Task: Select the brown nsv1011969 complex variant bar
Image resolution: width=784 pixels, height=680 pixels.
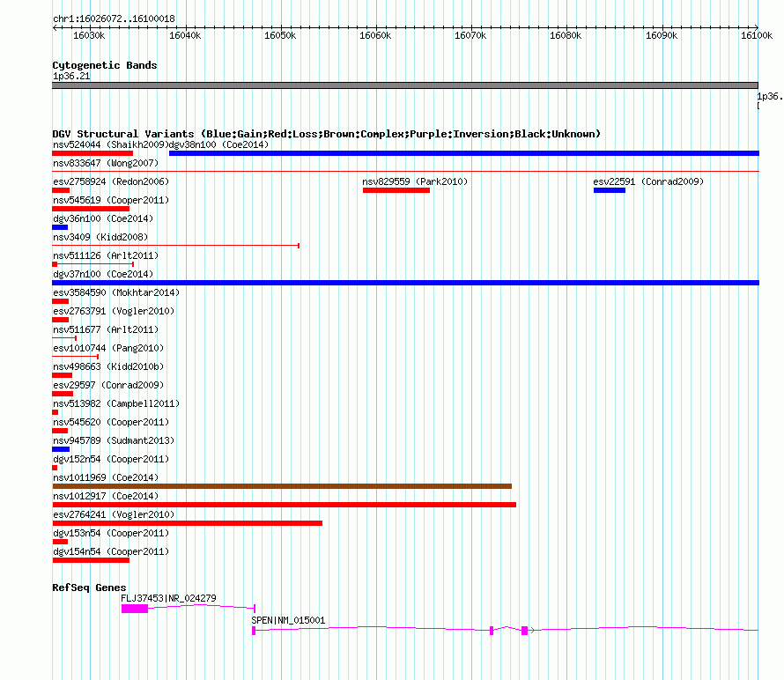Action: [282, 486]
